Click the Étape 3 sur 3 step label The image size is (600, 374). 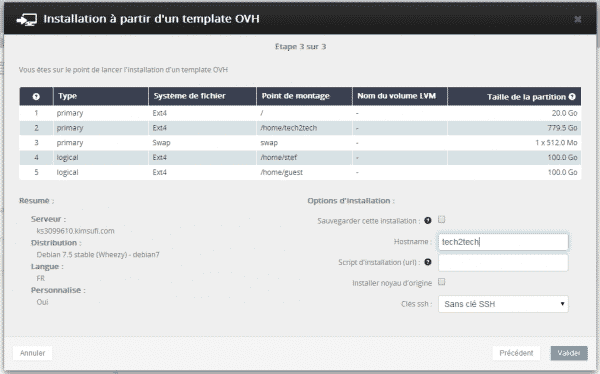tap(300, 47)
